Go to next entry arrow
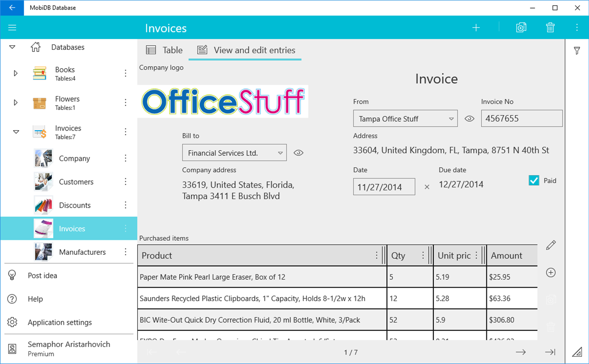 (521, 352)
